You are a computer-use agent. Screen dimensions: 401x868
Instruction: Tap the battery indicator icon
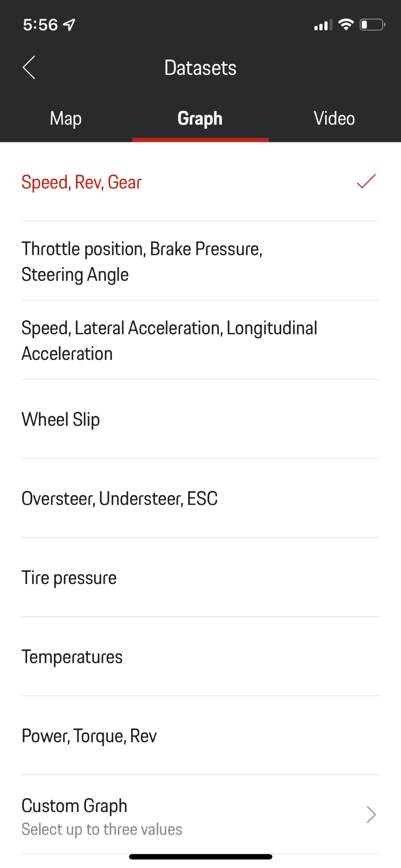pyautogui.click(x=372, y=24)
